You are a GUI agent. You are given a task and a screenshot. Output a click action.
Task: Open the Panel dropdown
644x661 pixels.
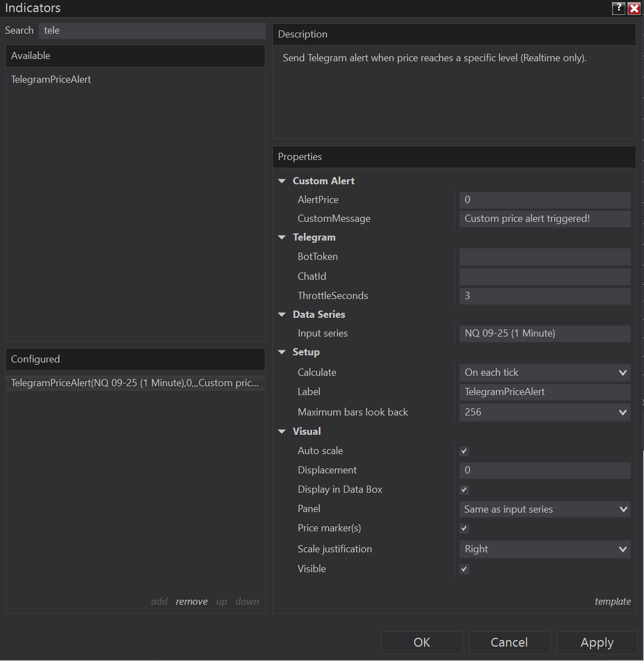tap(545, 509)
